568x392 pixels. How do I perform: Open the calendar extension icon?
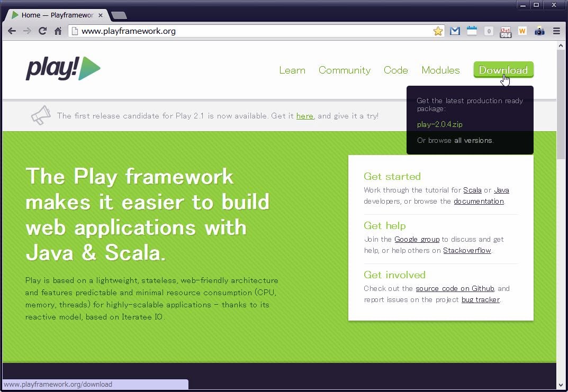point(472,31)
